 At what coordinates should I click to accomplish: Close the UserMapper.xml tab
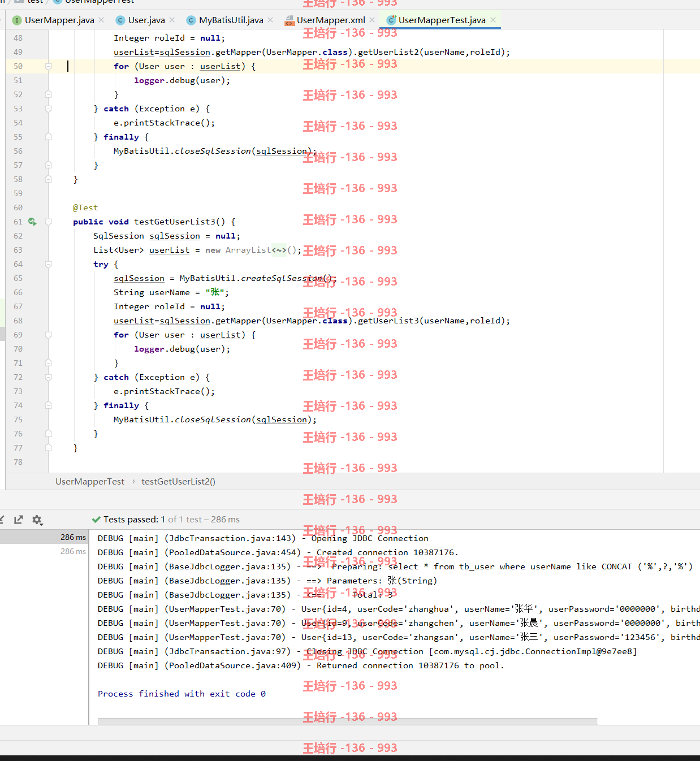coord(372,20)
